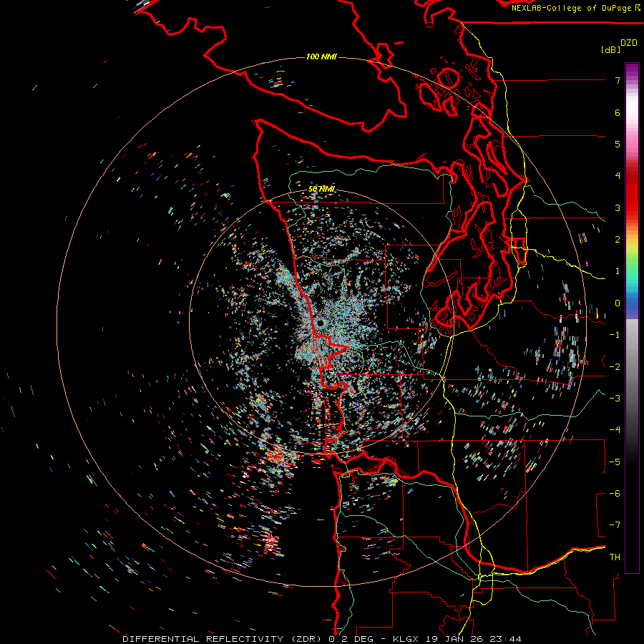Click the TH threshold label on the scale
Screen dimensions: 644x644
pyautogui.click(x=615, y=557)
